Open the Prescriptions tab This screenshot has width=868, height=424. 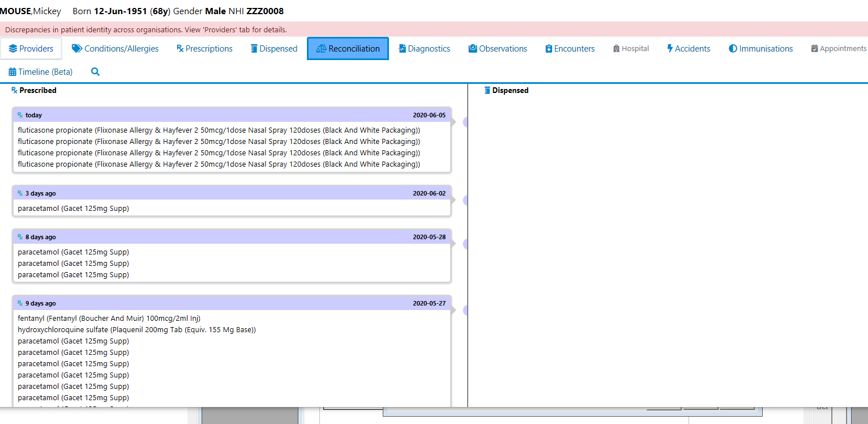[x=204, y=49]
